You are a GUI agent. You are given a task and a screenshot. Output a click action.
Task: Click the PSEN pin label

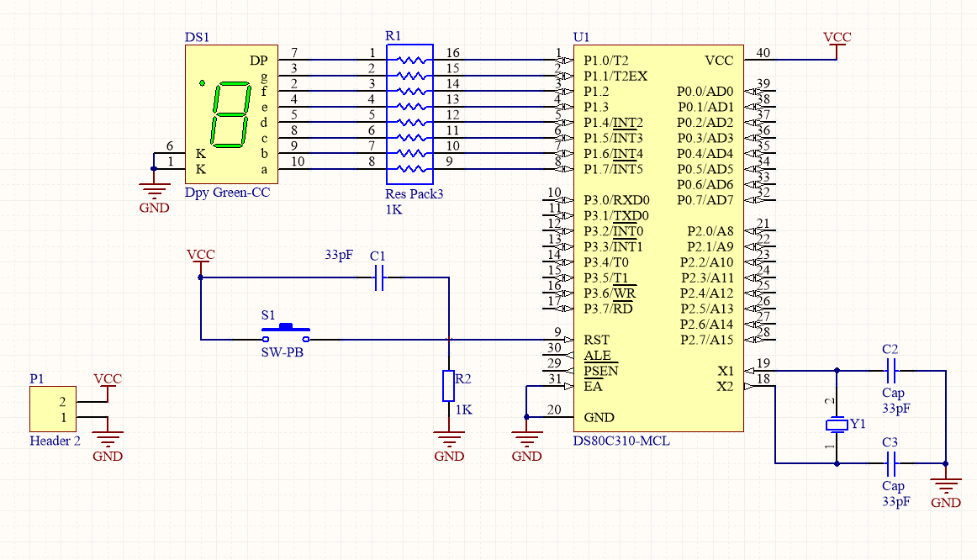(x=600, y=372)
